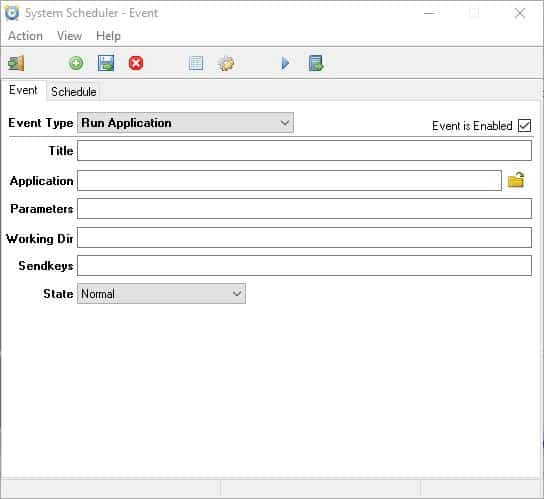Run event now with blue play arrow
Image resolution: width=544 pixels, height=499 pixels.
pos(285,64)
